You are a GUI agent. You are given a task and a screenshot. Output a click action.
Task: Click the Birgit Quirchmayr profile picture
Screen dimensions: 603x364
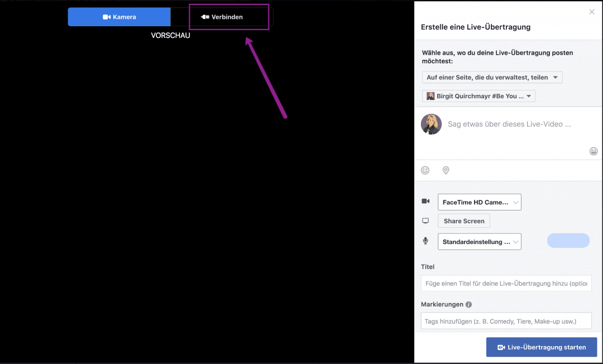(431, 124)
